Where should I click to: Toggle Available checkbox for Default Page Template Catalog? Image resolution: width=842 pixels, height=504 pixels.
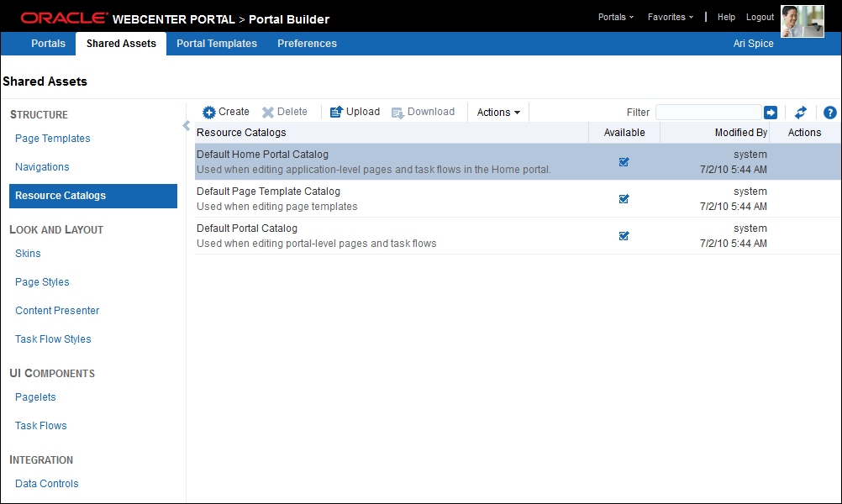(624, 198)
